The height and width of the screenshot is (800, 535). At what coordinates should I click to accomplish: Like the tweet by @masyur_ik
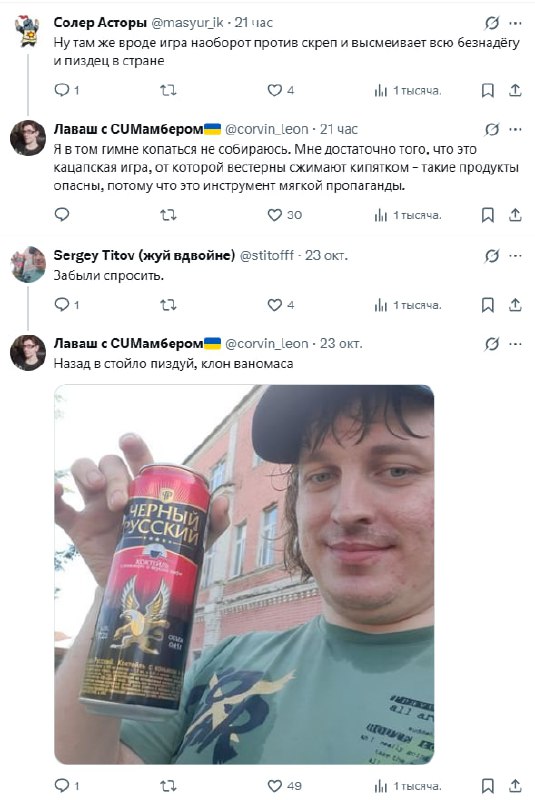pyautogui.click(x=274, y=90)
